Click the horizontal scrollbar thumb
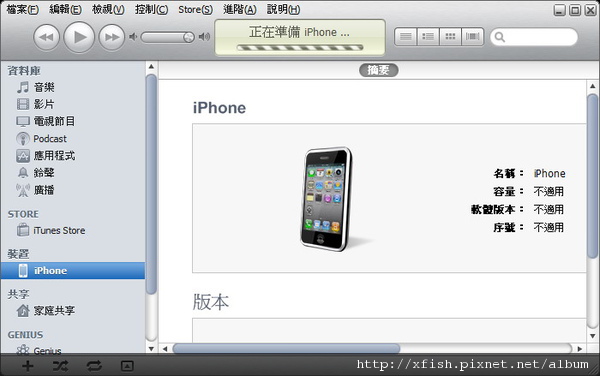This screenshot has width=600, height=376. point(286,348)
